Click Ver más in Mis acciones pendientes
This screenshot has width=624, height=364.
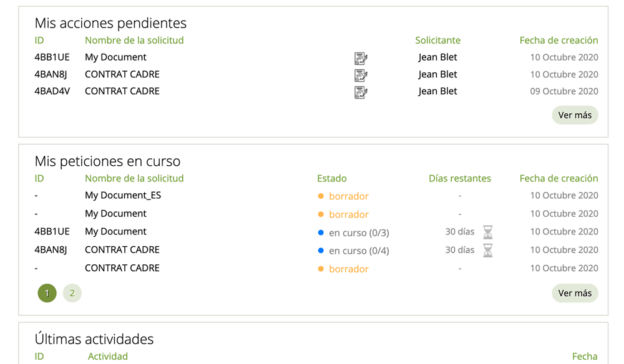click(x=575, y=115)
